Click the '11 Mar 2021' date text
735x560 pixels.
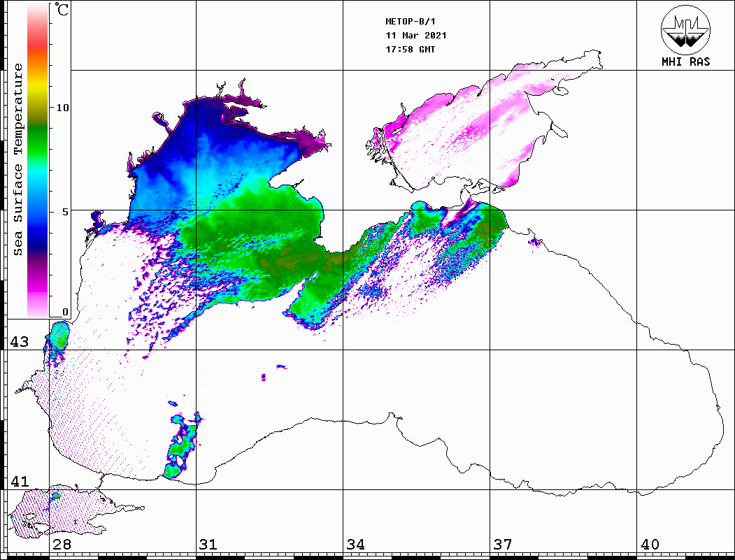pos(416,36)
